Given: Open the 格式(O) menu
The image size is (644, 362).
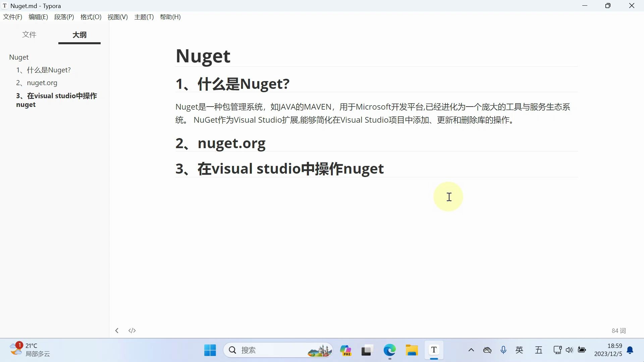Looking at the screenshot, I should (91, 17).
